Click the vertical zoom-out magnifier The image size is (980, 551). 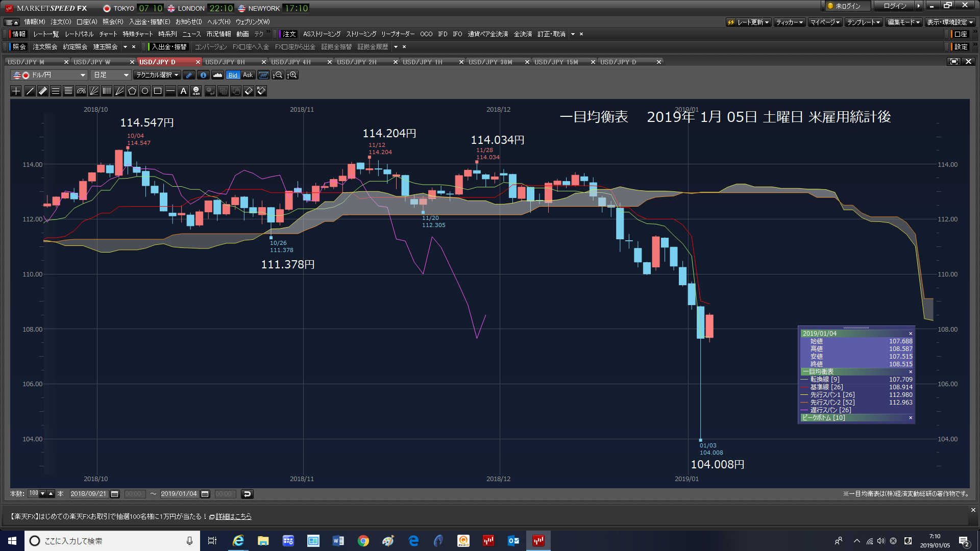pyautogui.click(x=278, y=75)
